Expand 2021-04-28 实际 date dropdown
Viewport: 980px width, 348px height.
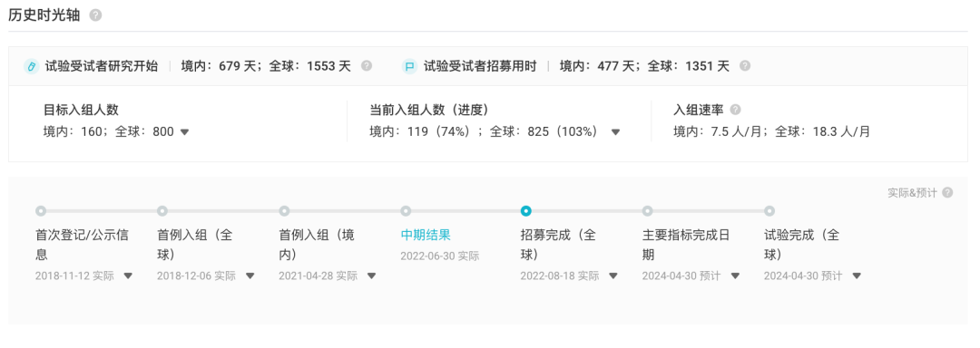[x=371, y=275]
